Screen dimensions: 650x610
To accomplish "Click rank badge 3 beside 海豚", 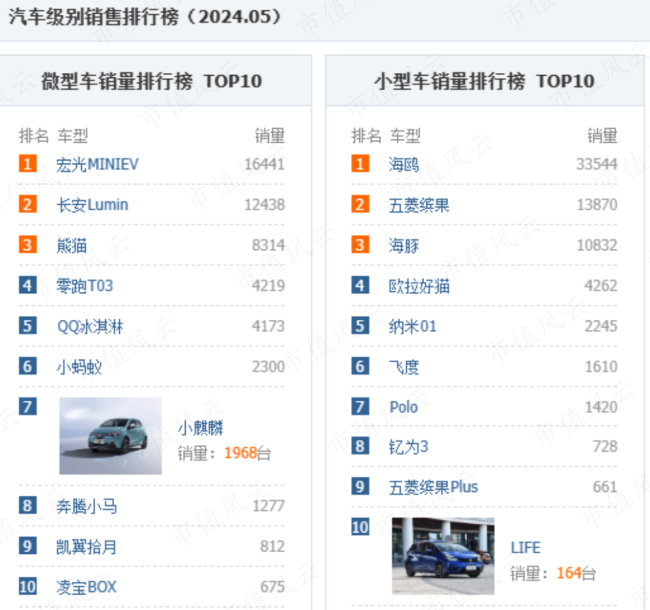I will 360,244.
